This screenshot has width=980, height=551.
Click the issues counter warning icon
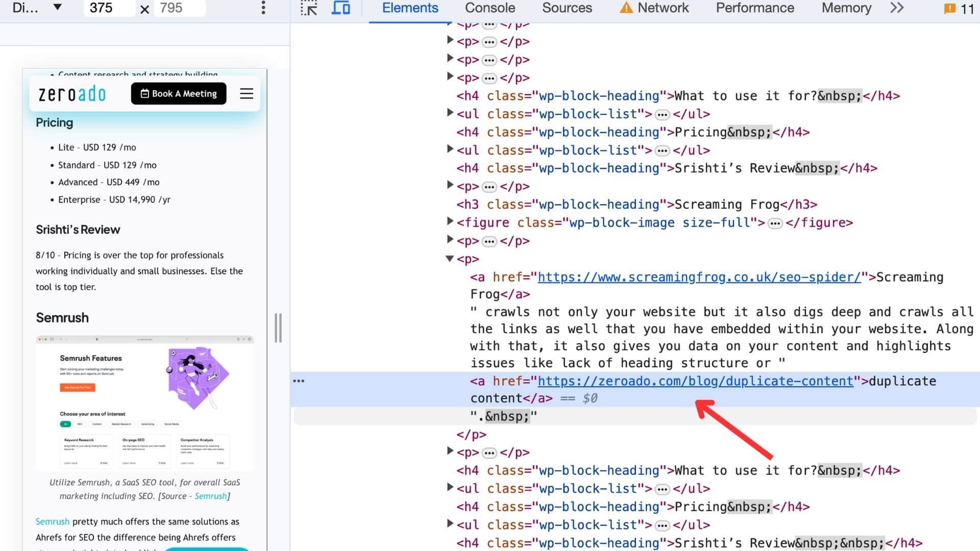[x=949, y=9]
